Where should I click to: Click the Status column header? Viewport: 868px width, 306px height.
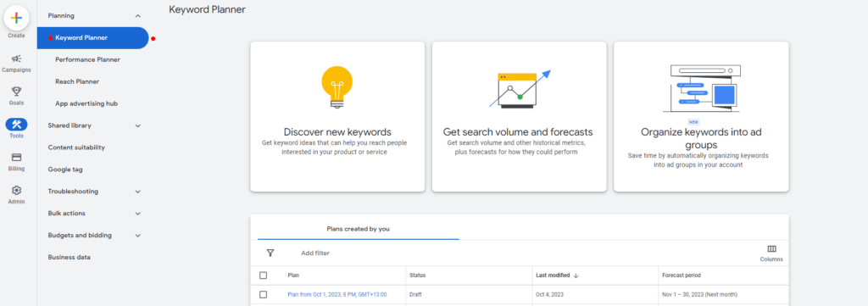[417, 275]
